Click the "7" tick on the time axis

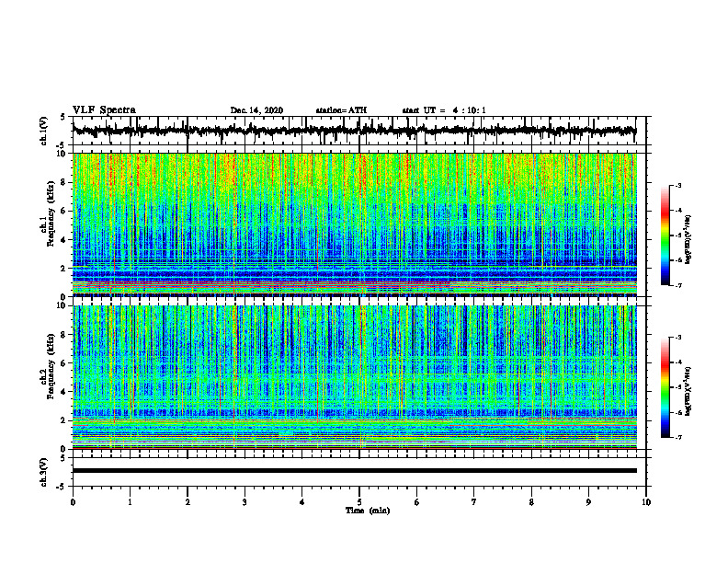click(x=474, y=502)
